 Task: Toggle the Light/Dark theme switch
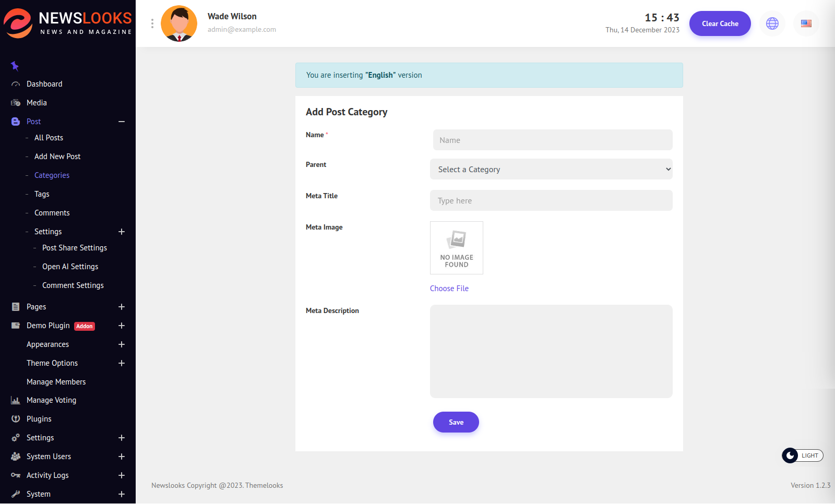pyautogui.click(x=802, y=455)
